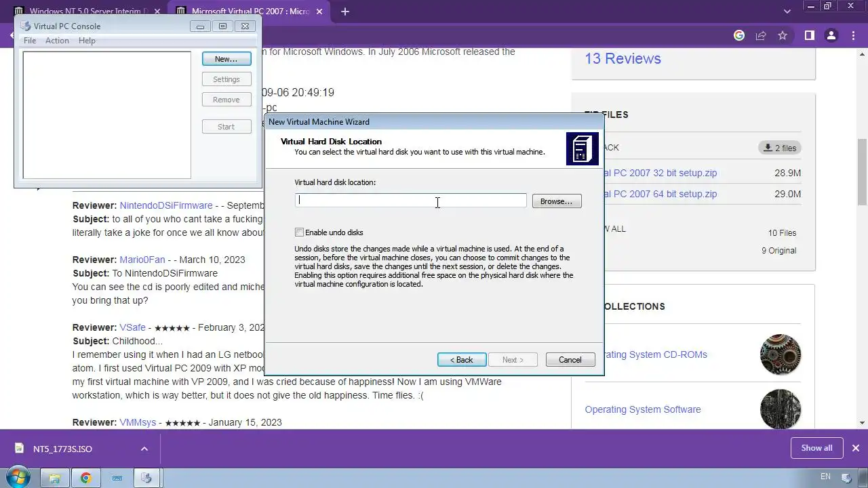Minimize the Virtual PC Console window
The width and height of the screenshot is (868, 488).
tap(200, 26)
